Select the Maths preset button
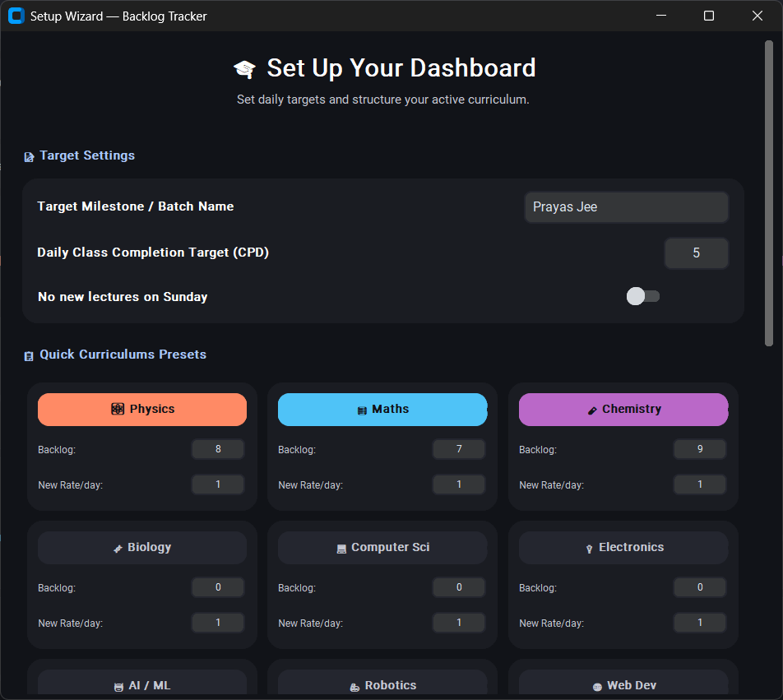The width and height of the screenshot is (783, 700). click(382, 410)
